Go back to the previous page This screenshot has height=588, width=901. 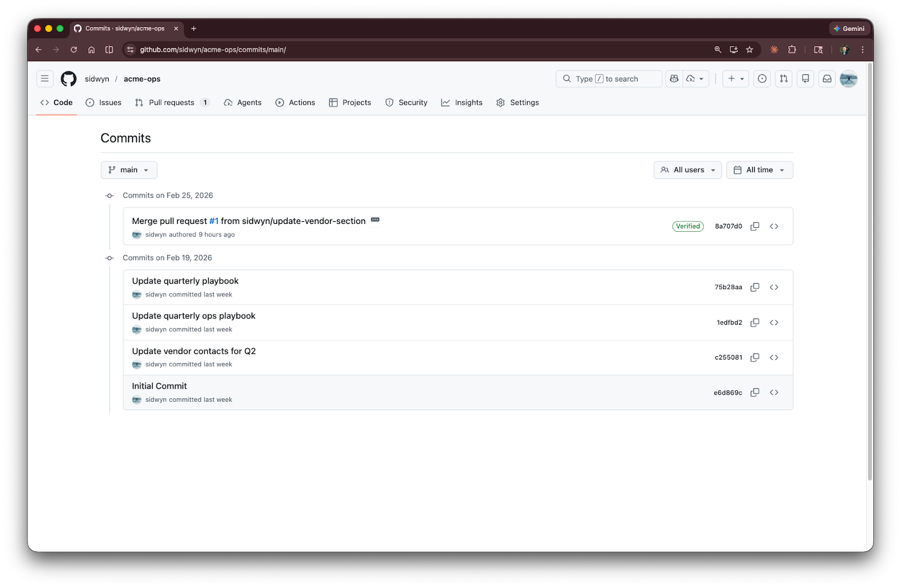tap(38, 50)
